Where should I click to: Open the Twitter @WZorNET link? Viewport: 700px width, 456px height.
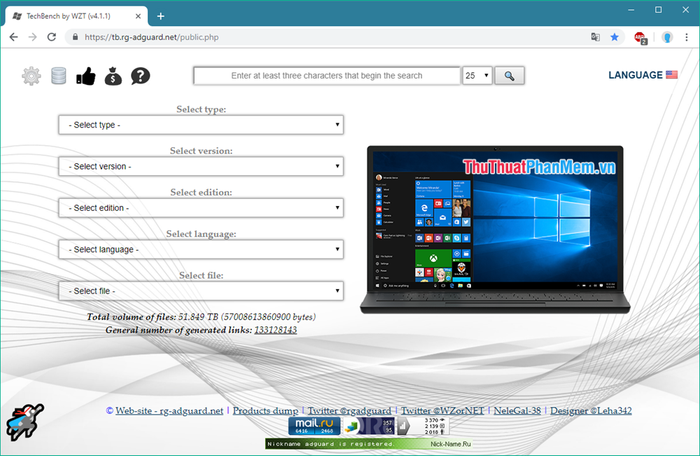pyautogui.click(x=442, y=410)
